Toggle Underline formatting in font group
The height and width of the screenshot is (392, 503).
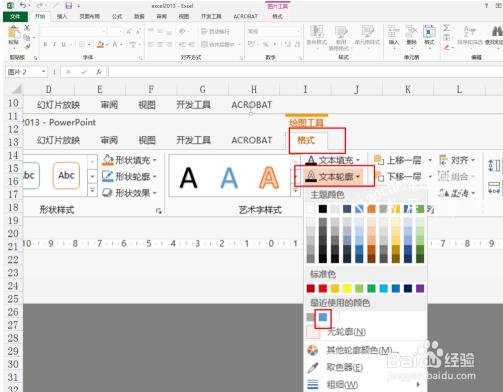pyautogui.click(x=63, y=44)
